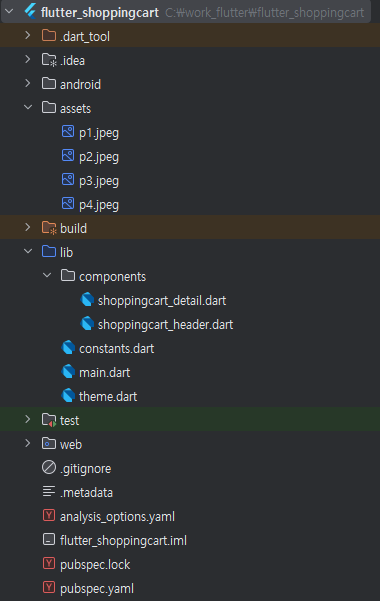380x601 pixels.
Task: Click the YAML icon of analysis_options.yaml
Action: [x=49, y=516]
